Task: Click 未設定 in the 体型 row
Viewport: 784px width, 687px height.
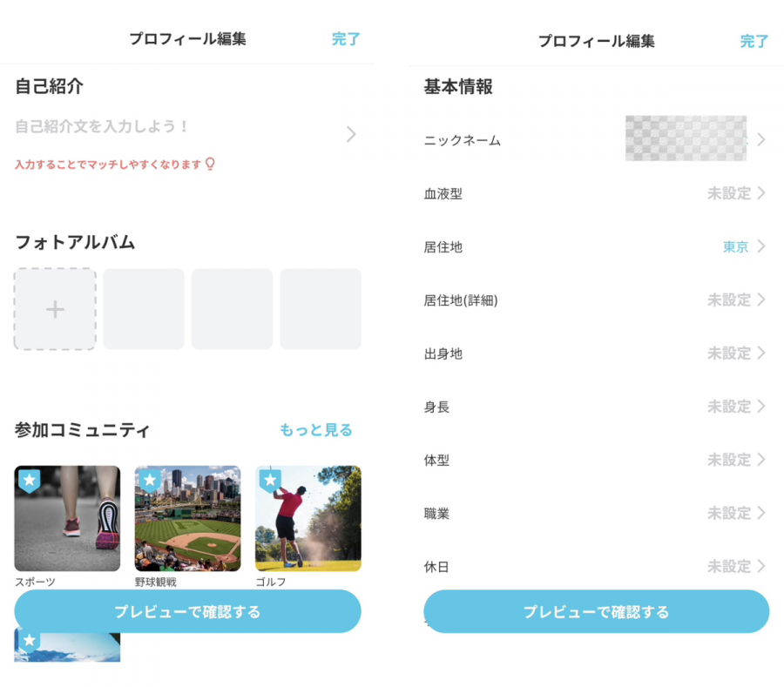Action: [x=729, y=460]
